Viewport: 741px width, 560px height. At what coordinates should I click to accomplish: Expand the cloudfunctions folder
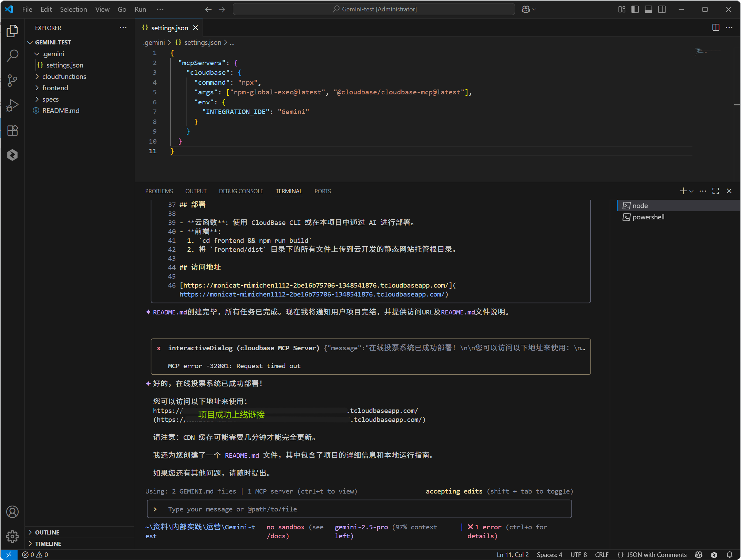64,76
